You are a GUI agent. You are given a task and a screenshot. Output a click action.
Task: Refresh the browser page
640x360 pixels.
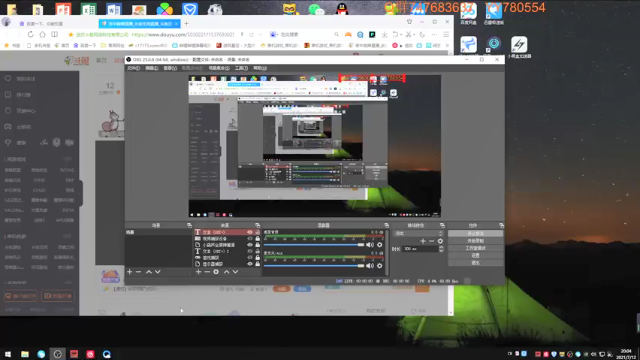click(x=31, y=34)
